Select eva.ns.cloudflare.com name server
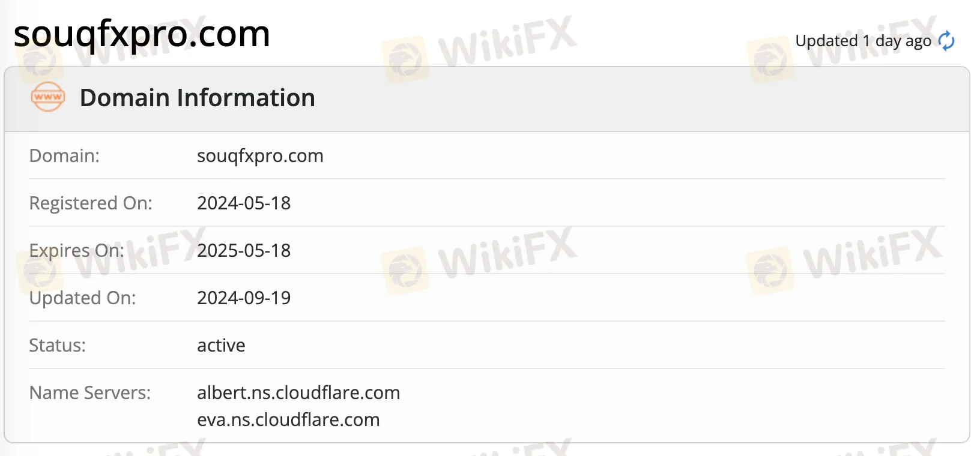 click(288, 420)
